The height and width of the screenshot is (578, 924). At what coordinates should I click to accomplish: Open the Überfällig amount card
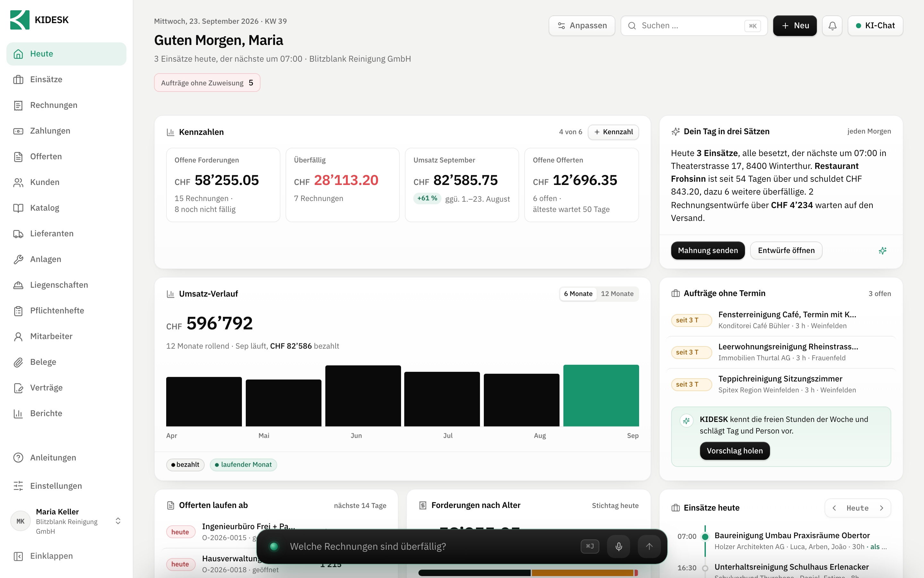click(x=343, y=185)
